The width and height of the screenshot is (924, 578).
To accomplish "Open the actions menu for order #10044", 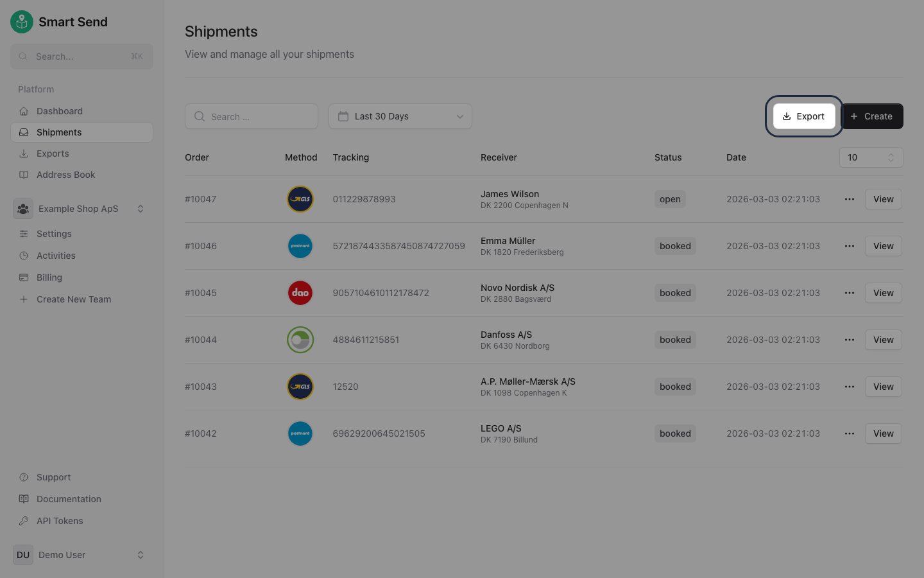I will coord(849,339).
